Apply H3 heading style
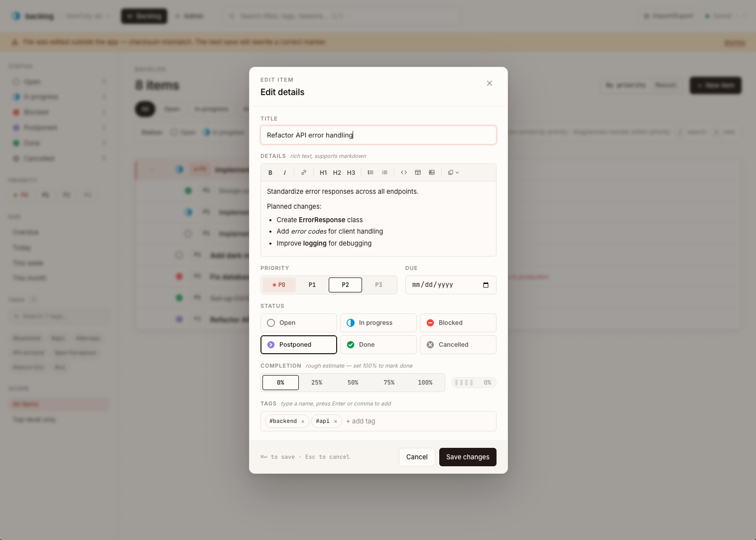756x540 pixels. (x=351, y=172)
